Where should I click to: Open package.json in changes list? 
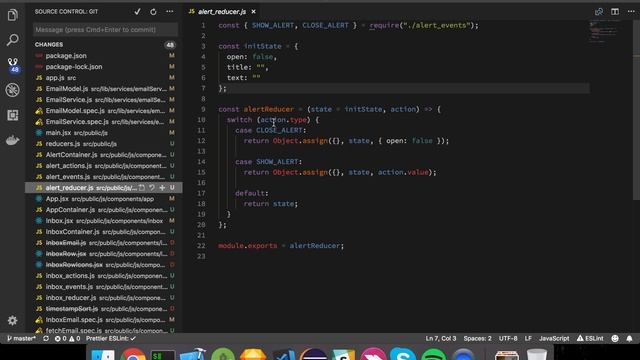(104, 56)
